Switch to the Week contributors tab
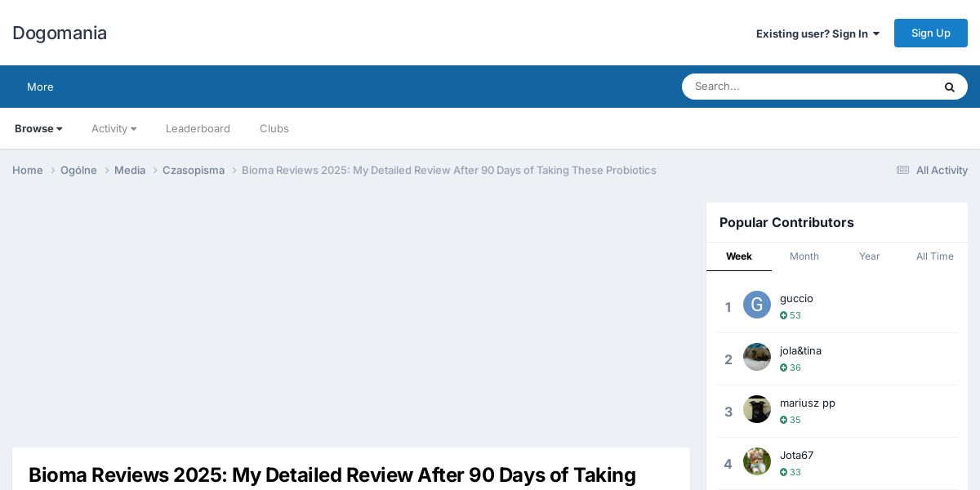Screen dimensions: 980x490 739,256
